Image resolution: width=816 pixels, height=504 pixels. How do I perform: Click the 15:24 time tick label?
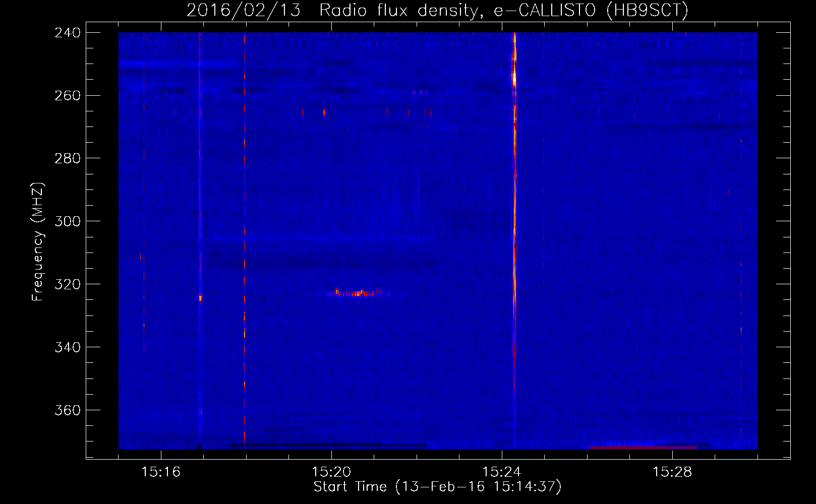click(x=502, y=472)
